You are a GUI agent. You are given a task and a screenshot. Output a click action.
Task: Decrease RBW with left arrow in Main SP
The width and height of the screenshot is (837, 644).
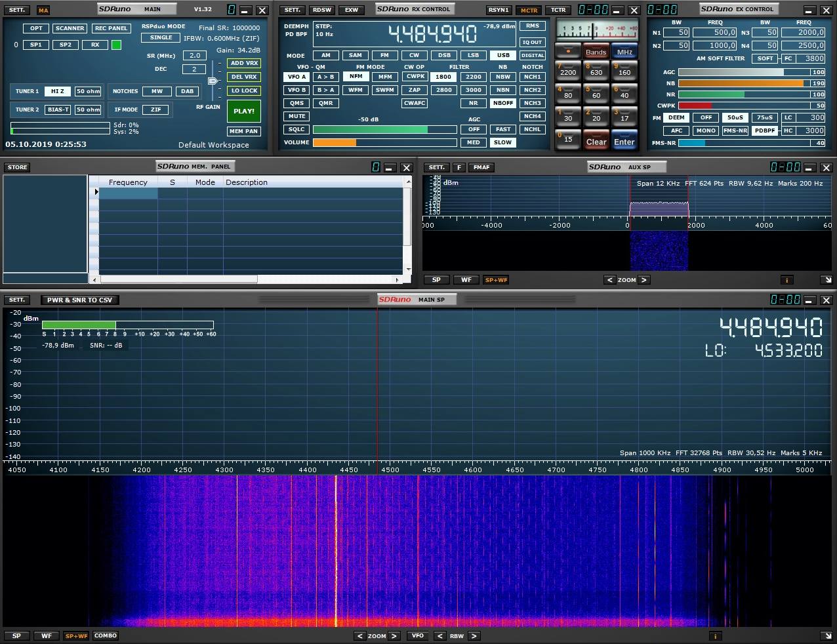[440, 635]
